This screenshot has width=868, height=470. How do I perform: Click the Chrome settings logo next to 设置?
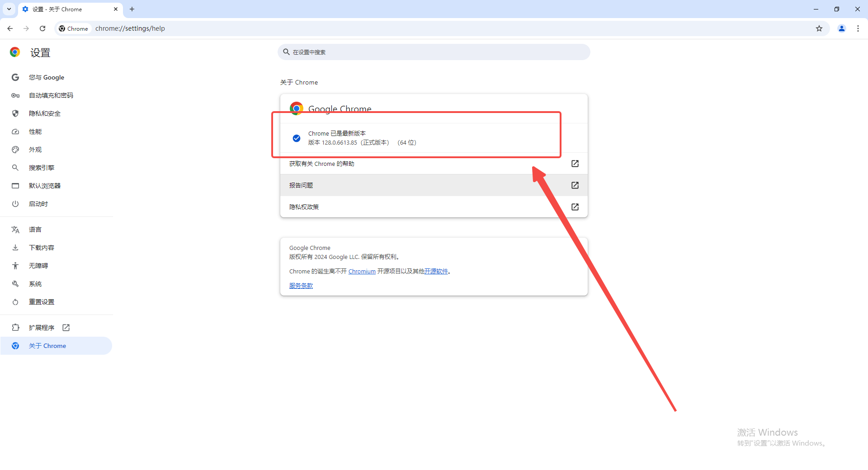15,52
